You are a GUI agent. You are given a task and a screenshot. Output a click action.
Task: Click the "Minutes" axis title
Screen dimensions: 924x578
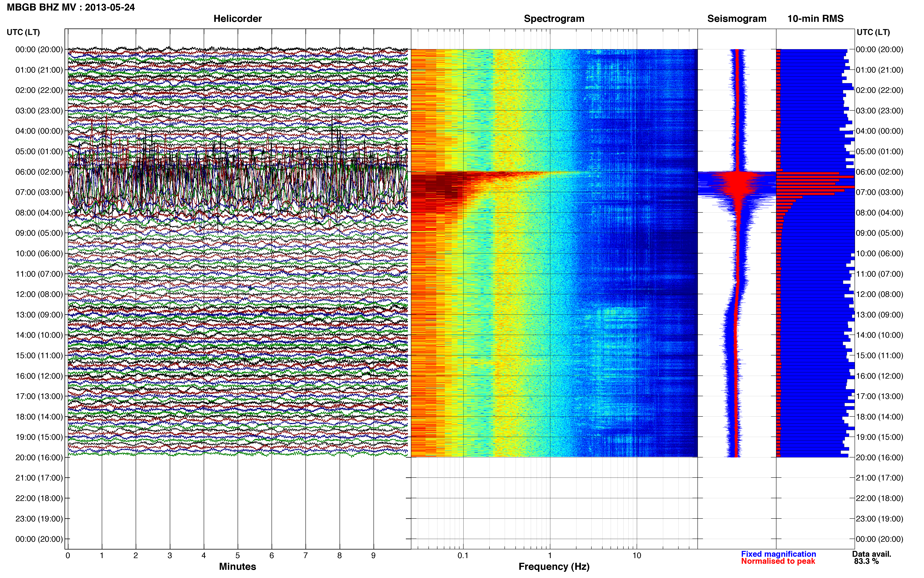click(238, 566)
